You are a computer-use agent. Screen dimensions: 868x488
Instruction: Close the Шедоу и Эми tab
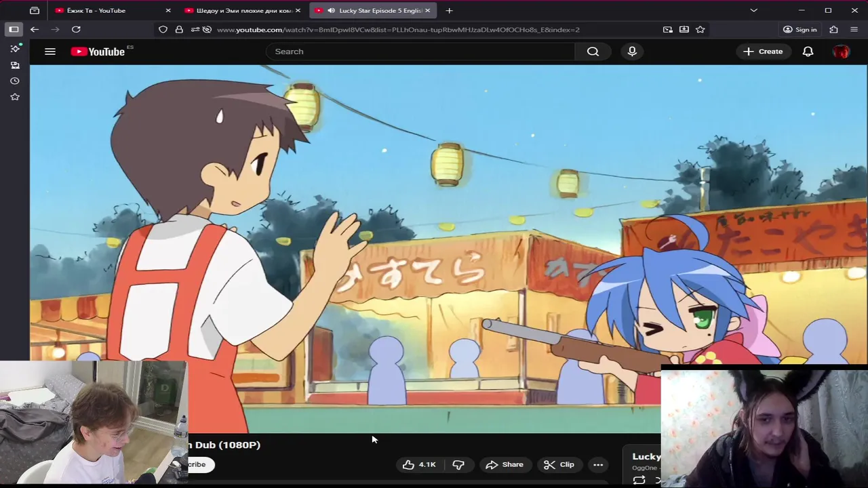pos(298,10)
